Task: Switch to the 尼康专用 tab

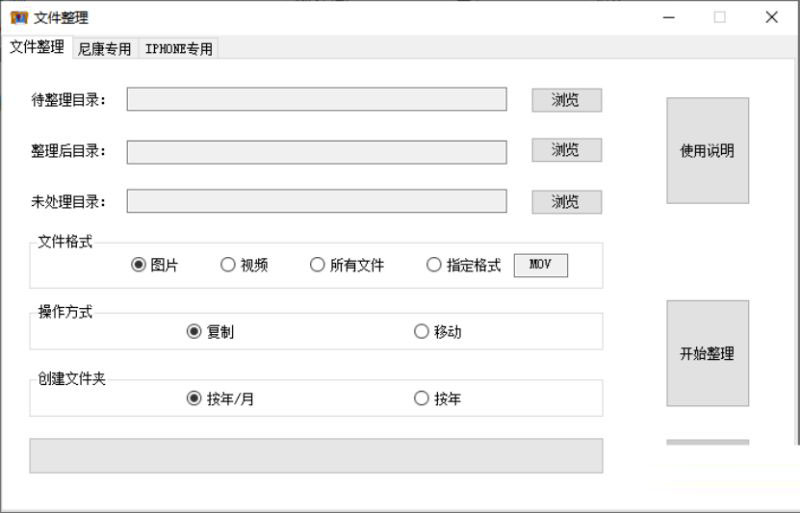Action: pyautogui.click(x=104, y=48)
